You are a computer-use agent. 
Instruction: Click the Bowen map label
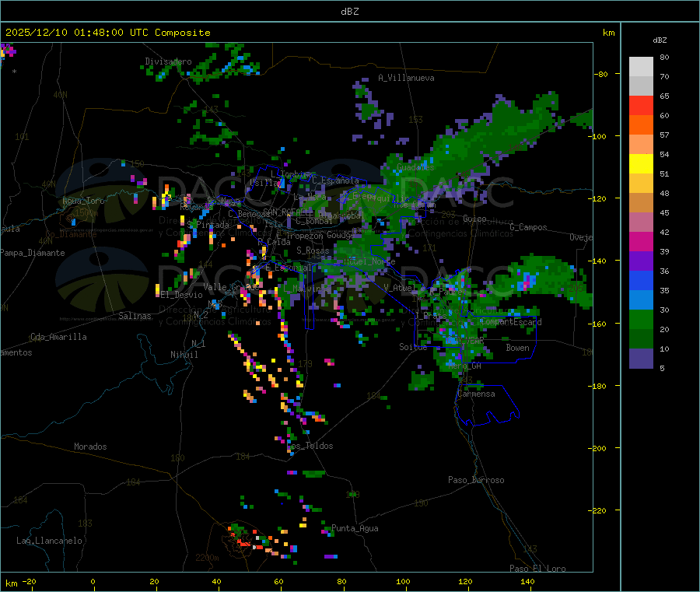[517, 348]
